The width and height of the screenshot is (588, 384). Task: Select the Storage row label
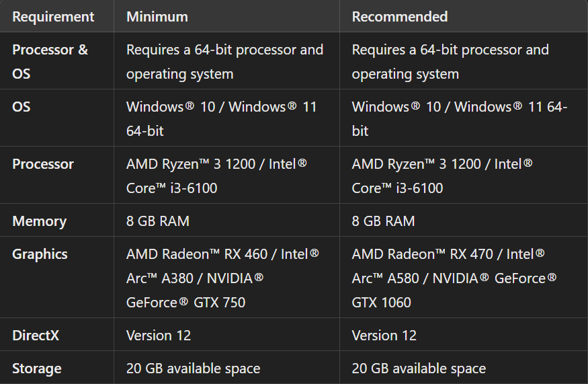[x=36, y=369]
